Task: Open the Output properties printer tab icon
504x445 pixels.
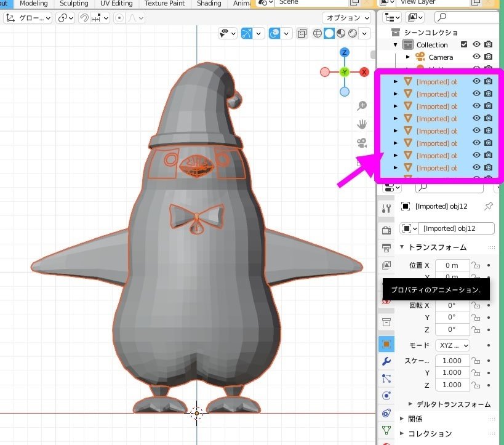Action: (386, 247)
